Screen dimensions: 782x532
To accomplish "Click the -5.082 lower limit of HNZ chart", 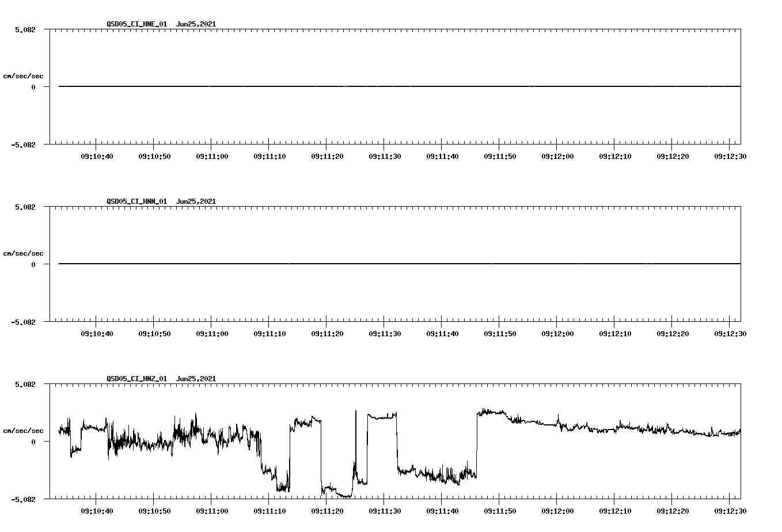I will 23,500.
